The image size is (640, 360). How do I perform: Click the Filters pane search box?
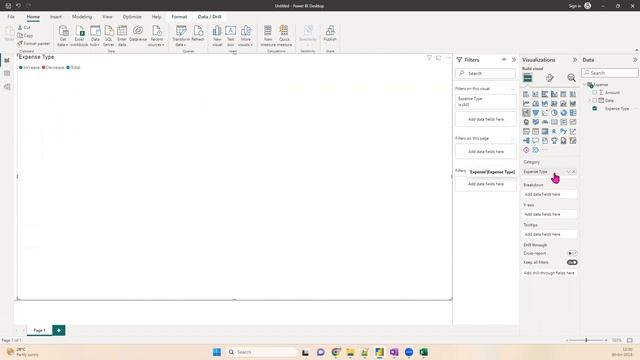click(x=486, y=73)
